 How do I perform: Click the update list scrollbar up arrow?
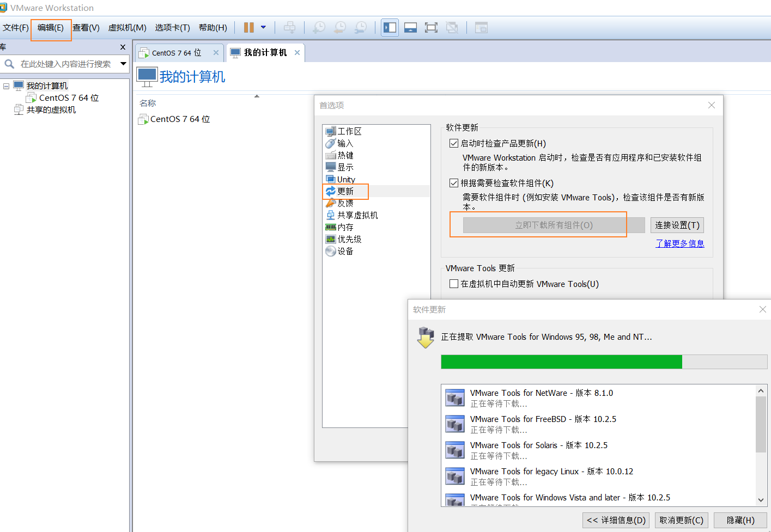(761, 391)
